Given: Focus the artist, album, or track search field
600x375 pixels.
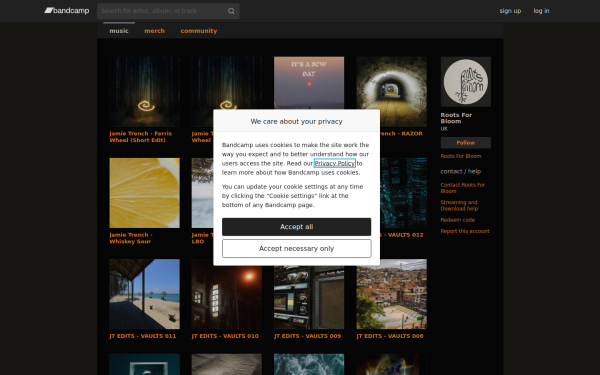Looking at the screenshot, I should (x=168, y=11).
